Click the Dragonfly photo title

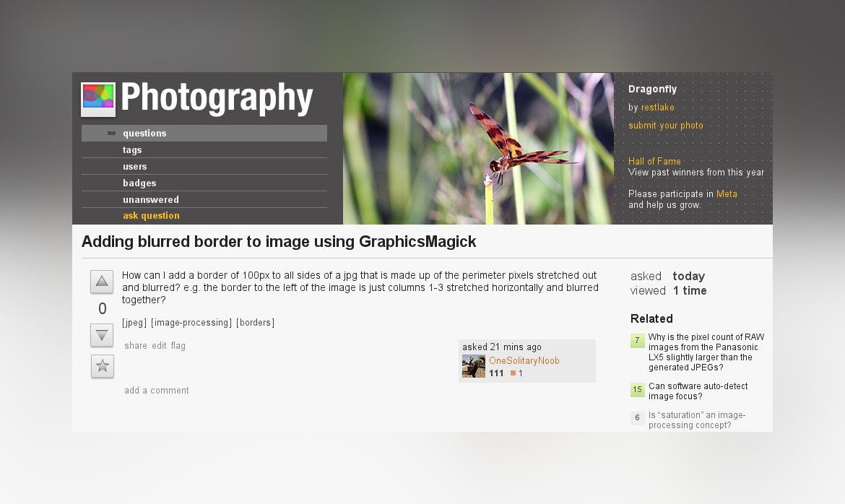[653, 89]
